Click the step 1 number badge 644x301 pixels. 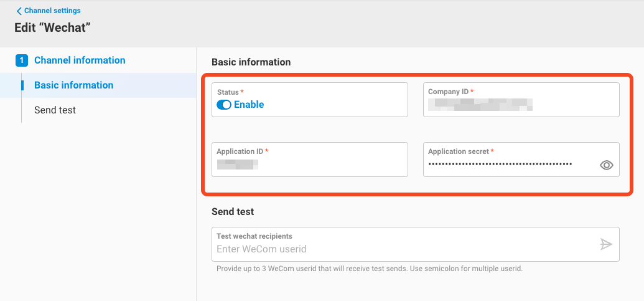[22, 60]
